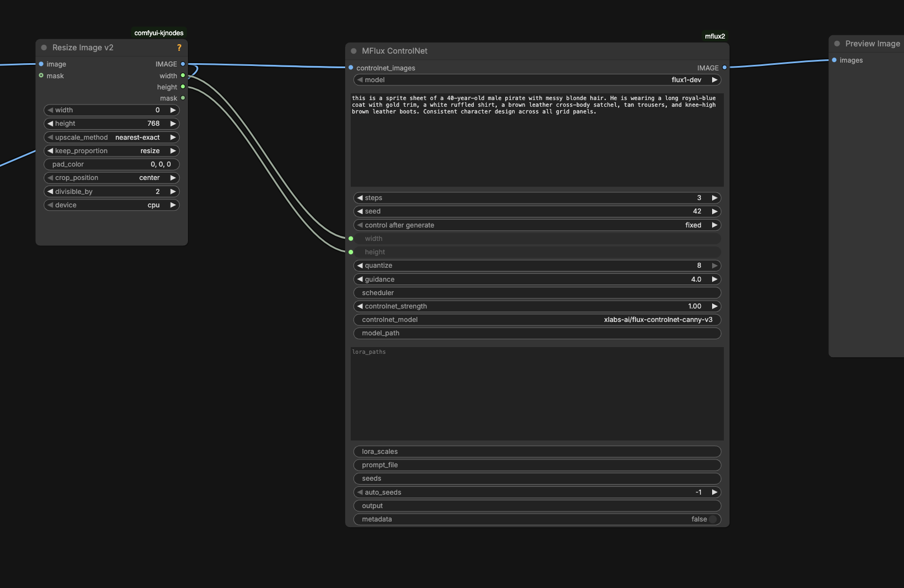Viewport: 904px width, 588px height.
Task: Open help question mark on Resize Image v2
Action: click(179, 48)
